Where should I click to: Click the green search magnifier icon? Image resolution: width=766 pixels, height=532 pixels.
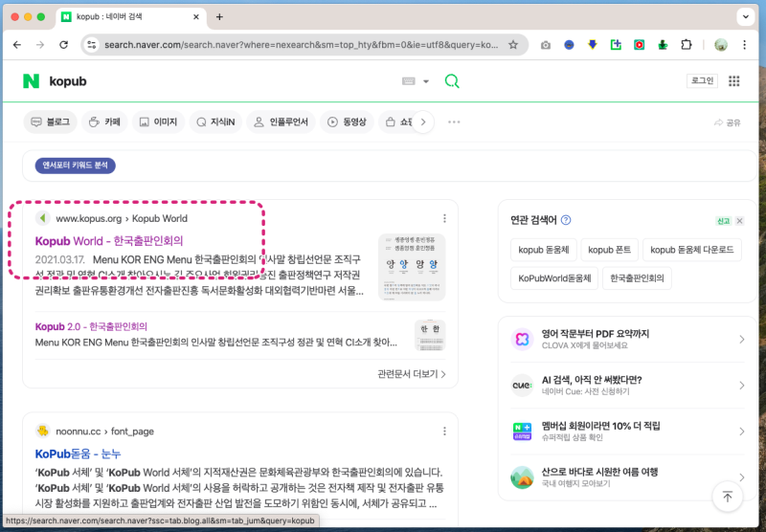point(452,81)
